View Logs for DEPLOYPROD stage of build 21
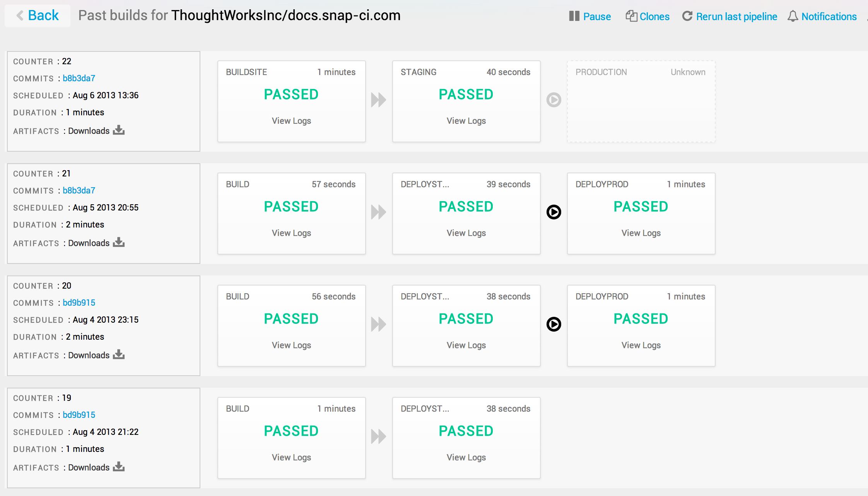Image resolution: width=868 pixels, height=496 pixels. (x=641, y=233)
